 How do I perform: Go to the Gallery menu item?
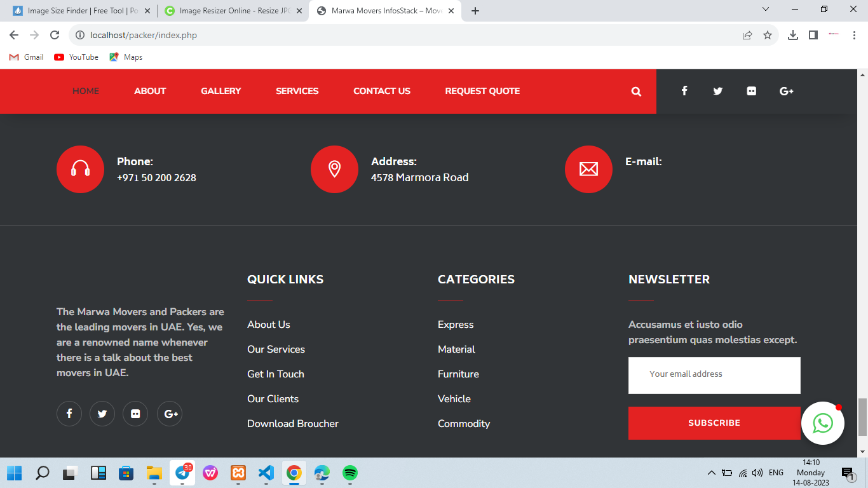220,91
